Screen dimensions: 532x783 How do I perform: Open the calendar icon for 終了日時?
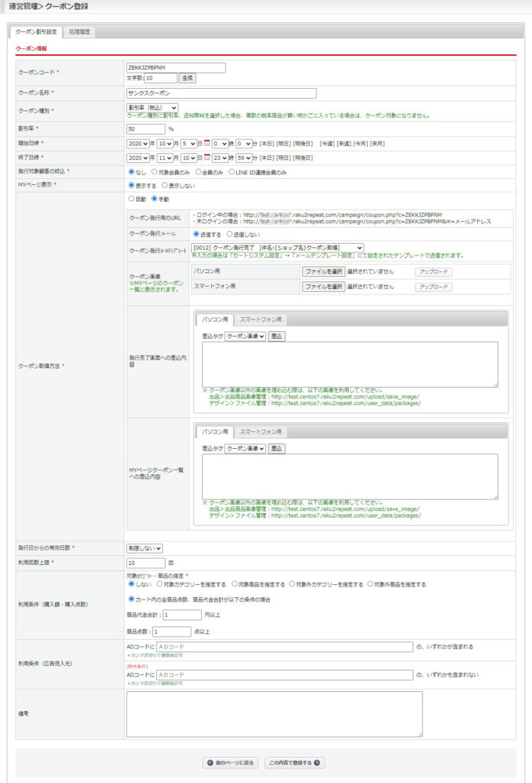(207, 158)
